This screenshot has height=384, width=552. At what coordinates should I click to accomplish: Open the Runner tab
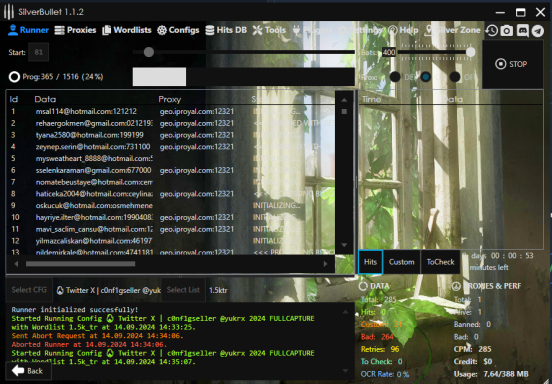tap(28, 30)
